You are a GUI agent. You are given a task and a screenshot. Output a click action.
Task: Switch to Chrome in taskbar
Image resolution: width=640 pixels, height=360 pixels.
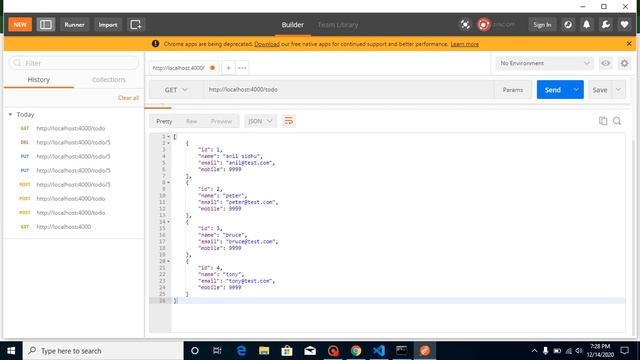pos(356,351)
